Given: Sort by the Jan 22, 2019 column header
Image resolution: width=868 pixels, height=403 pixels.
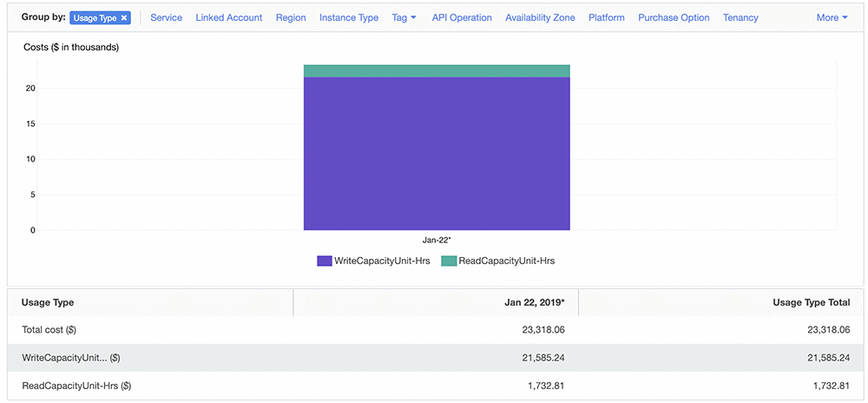Looking at the screenshot, I should click(536, 303).
